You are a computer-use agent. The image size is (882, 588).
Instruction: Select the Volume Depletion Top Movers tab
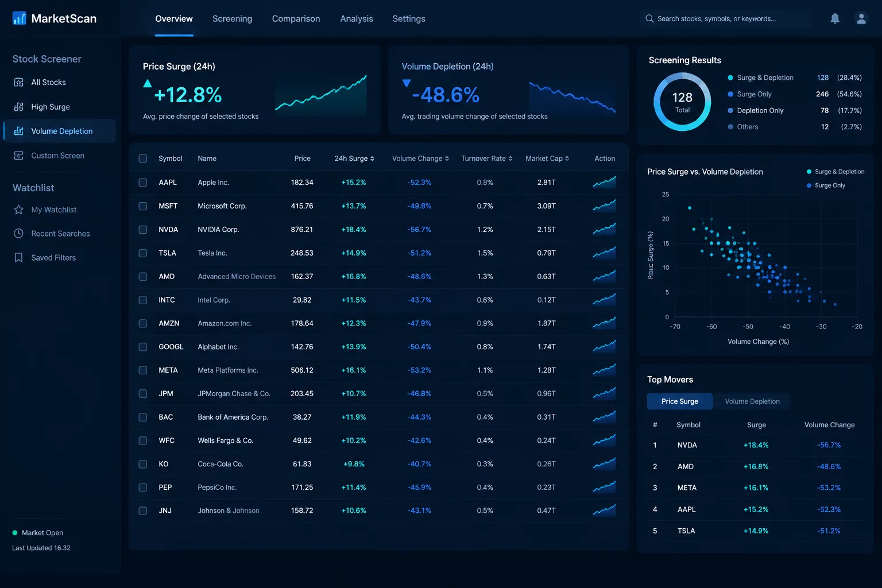[x=752, y=401]
